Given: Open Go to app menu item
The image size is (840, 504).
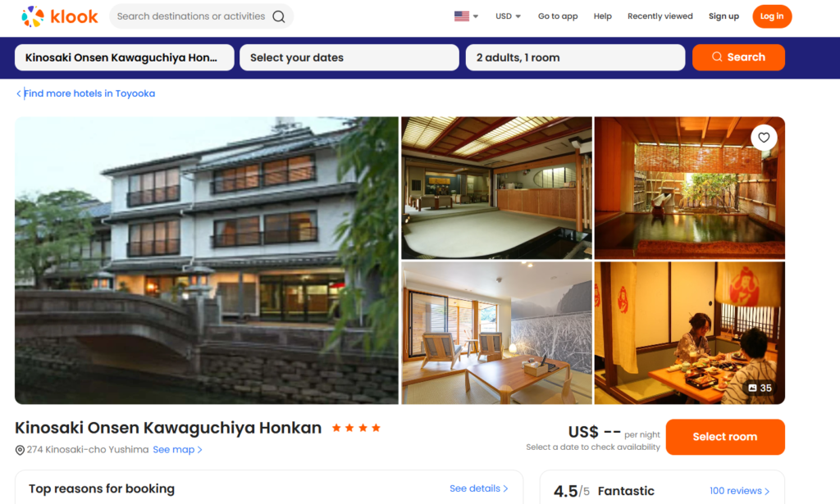Looking at the screenshot, I should (x=558, y=16).
